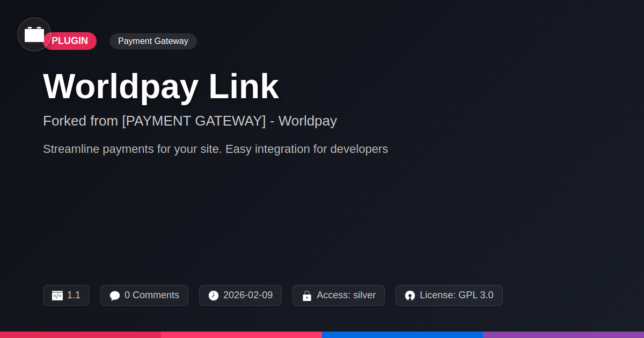Click the 'Forked from [PAYMENT GATEWAY] - Worldpay' subtitle
The height and width of the screenshot is (338, 644).
tap(190, 121)
